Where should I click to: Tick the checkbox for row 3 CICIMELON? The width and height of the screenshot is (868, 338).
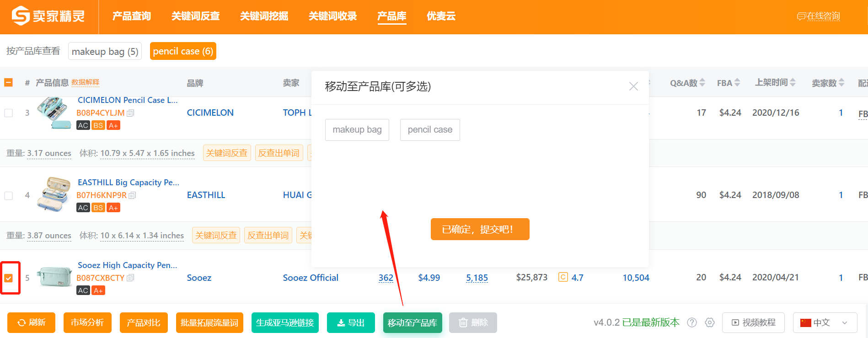(x=9, y=113)
